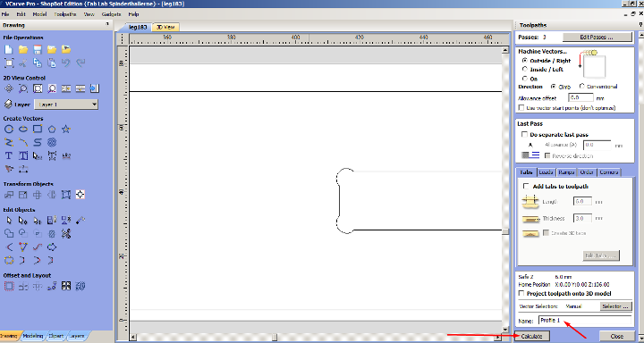
Task: Open the Align Objects tool (highlighted)
Action: coord(80,195)
